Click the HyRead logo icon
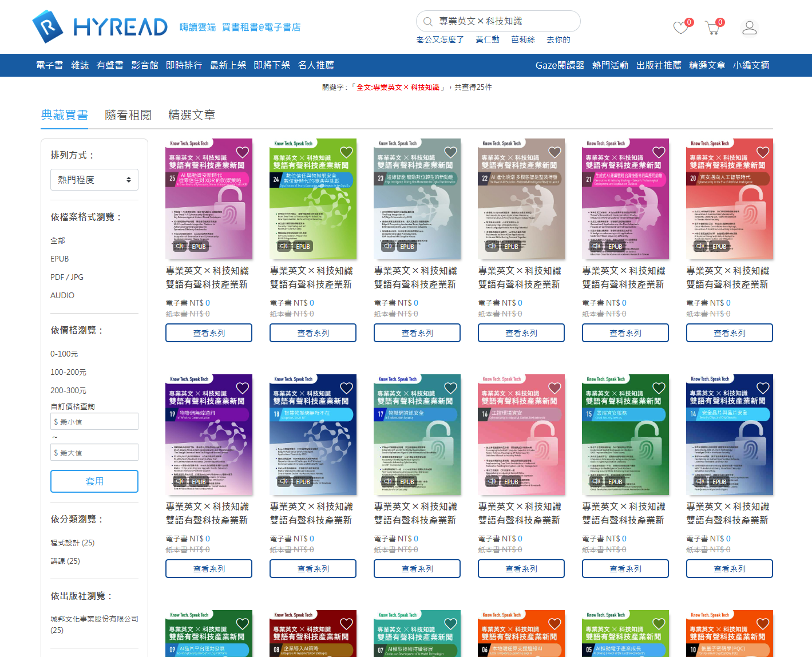This screenshot has height=657, width=812. click(47, 26)
